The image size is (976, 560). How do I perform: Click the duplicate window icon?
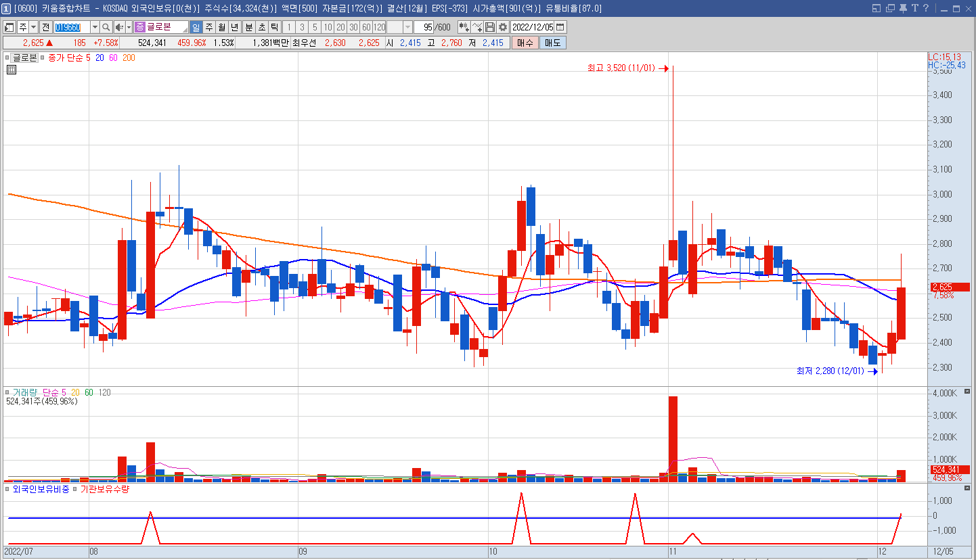(890, 8)
